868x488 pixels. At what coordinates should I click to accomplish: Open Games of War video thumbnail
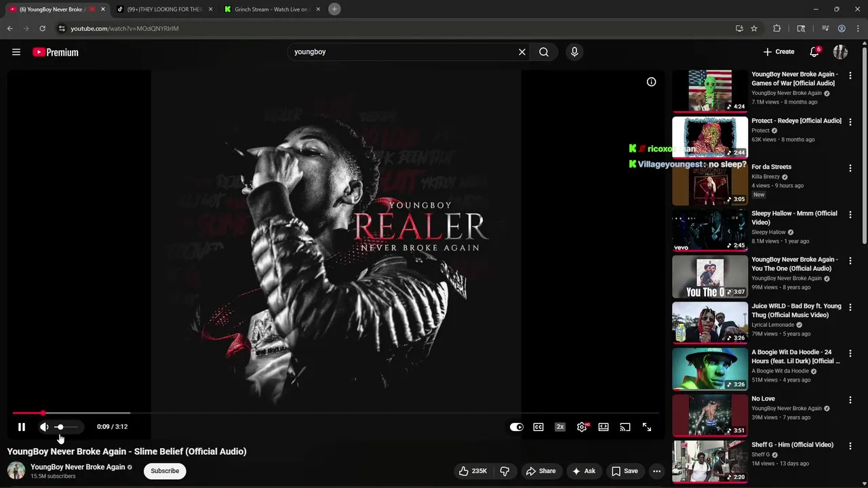710,90
